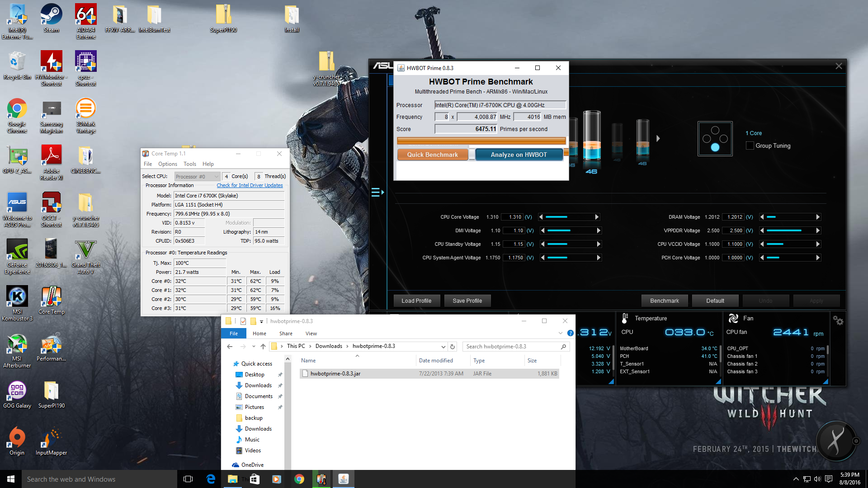Viewport: 868px width, 488px height.
Task: Adjust CPU Core Voltage slider
Action: point(569,217)
